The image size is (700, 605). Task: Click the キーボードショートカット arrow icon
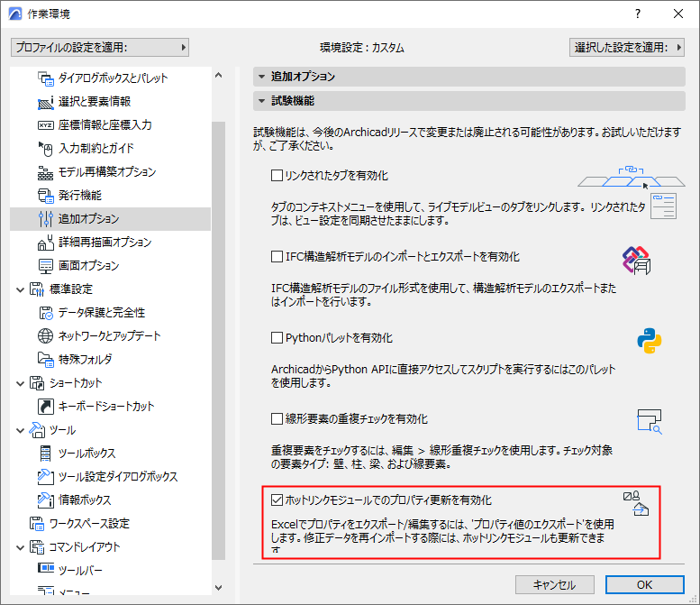(x=46, y=406)
